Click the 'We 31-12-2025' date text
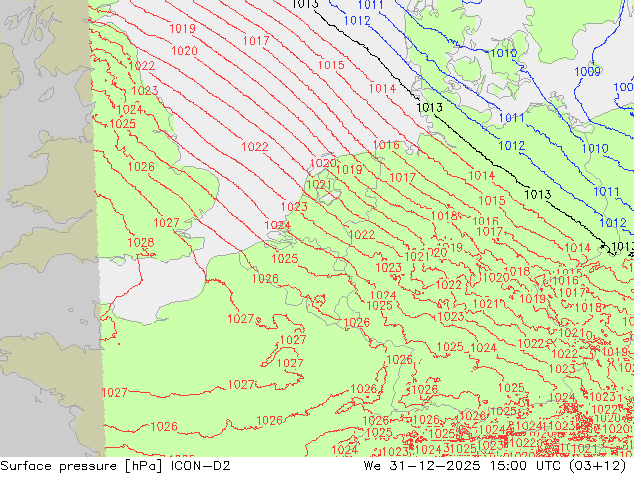 (x=422, y=466)
